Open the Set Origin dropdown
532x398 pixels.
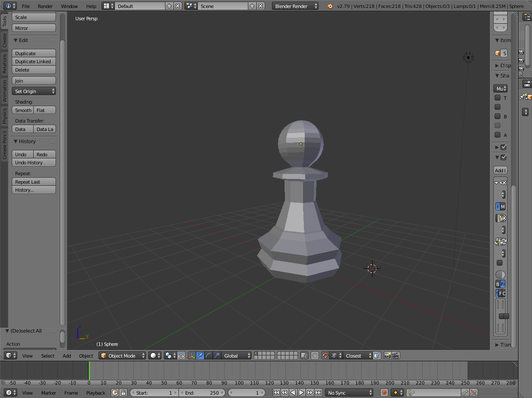coord(34,91)
